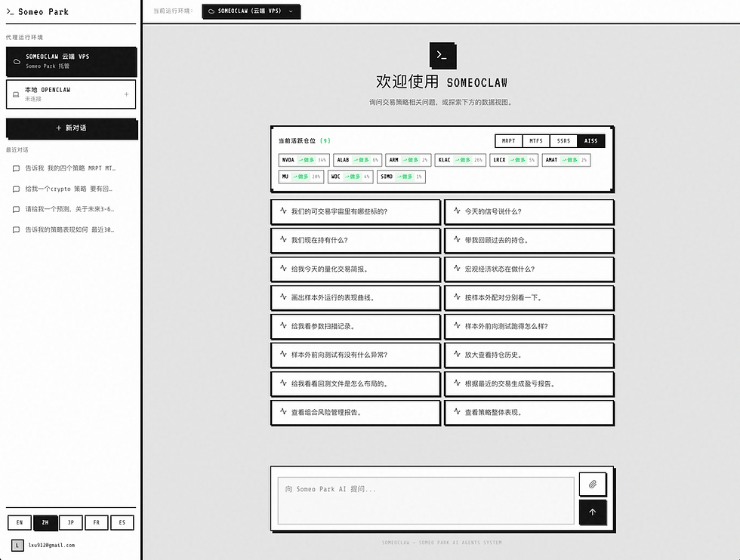Click the ALAB 做多 position chip
The width and height of the screenshot is (740, 560).
(x=357, y=161)
